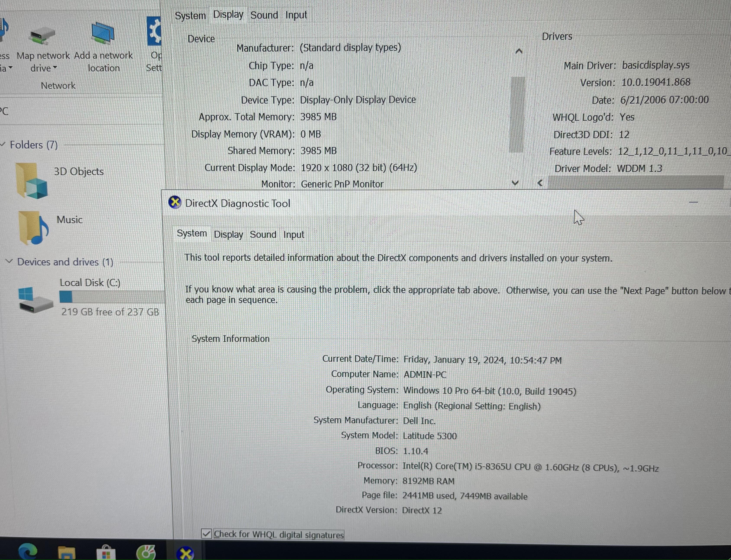Click the Operating System Windows 10 Pro value
This screenshot has height=560, width=731.
(x=490, y=391)
